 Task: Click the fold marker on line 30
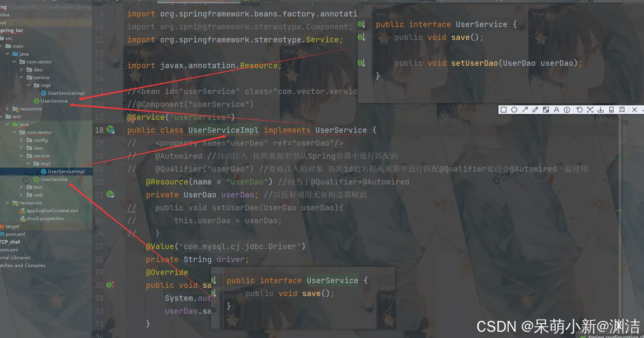124,285
